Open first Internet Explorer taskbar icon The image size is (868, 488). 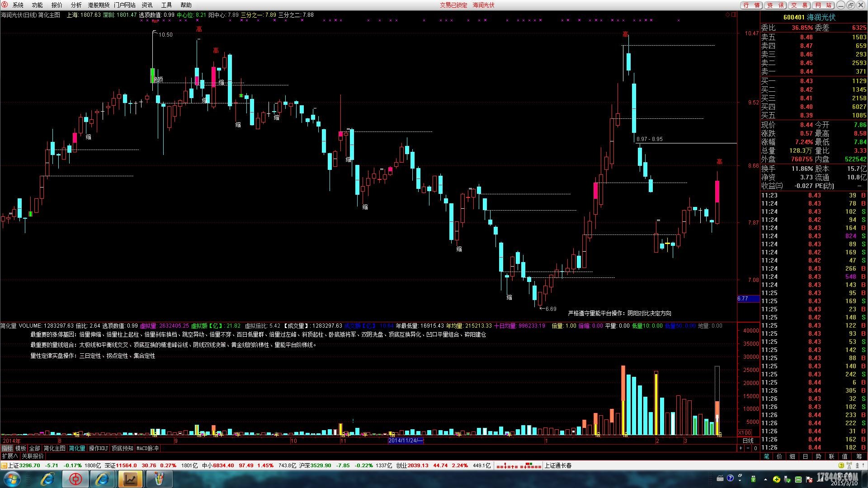47,479
